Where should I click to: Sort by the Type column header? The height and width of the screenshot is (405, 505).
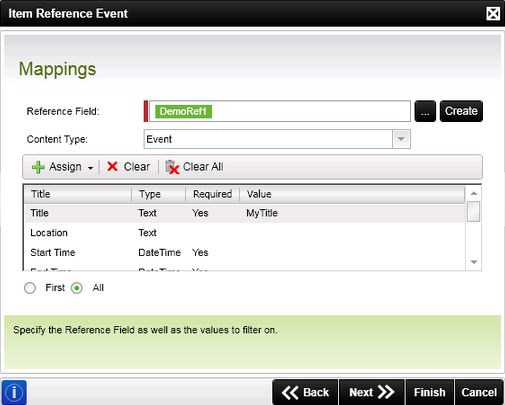click(159, 194)
